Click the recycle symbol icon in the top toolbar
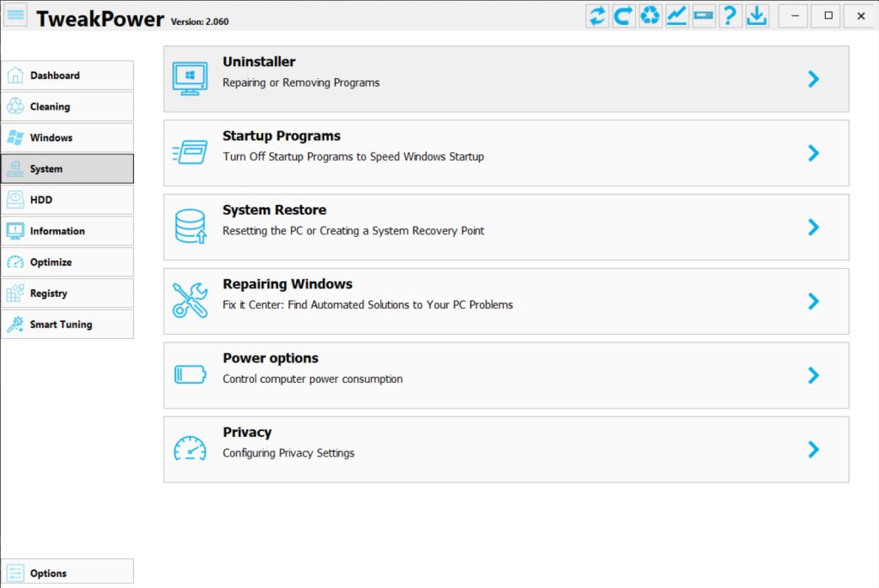The width and height of the screenshot is (879, 588). coord(651,15)
